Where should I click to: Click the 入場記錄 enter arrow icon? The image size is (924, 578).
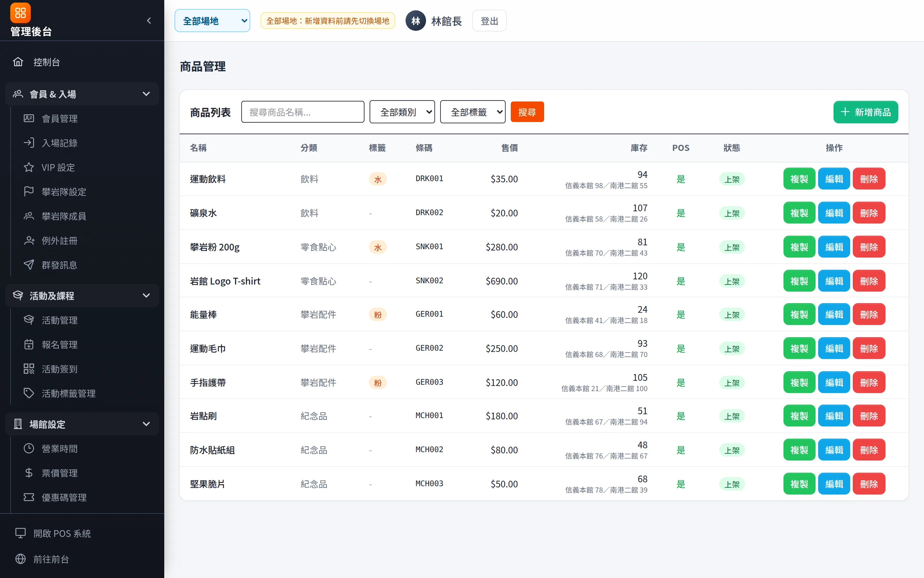tap(29, 143)
